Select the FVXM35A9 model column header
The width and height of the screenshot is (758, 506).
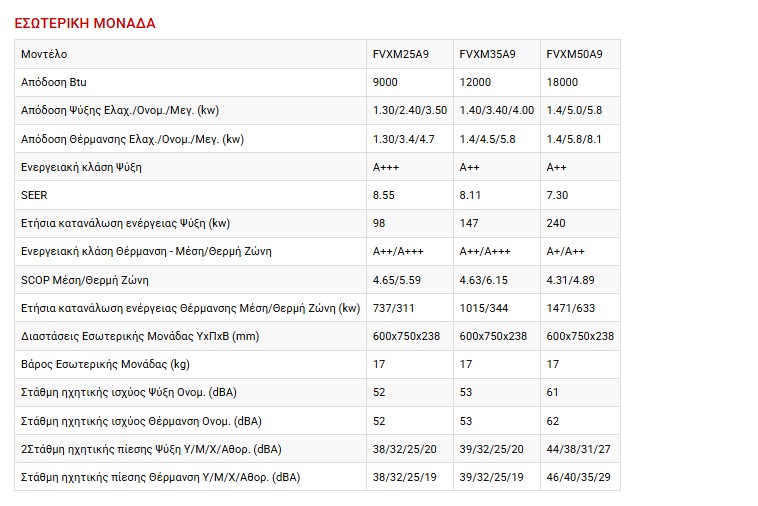point(487,53)
